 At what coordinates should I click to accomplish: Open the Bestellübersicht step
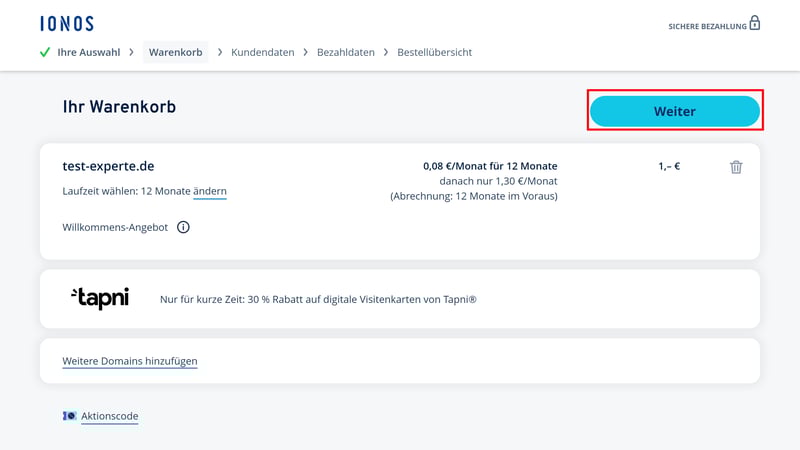point(434,52)
